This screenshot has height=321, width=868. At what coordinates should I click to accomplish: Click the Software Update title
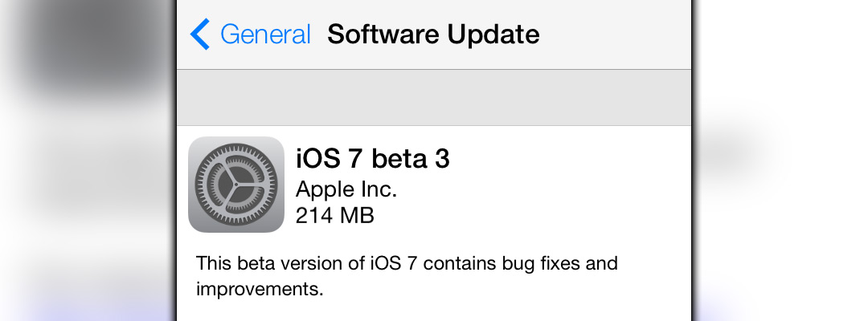pyautogui.click(x=433, y=35)
